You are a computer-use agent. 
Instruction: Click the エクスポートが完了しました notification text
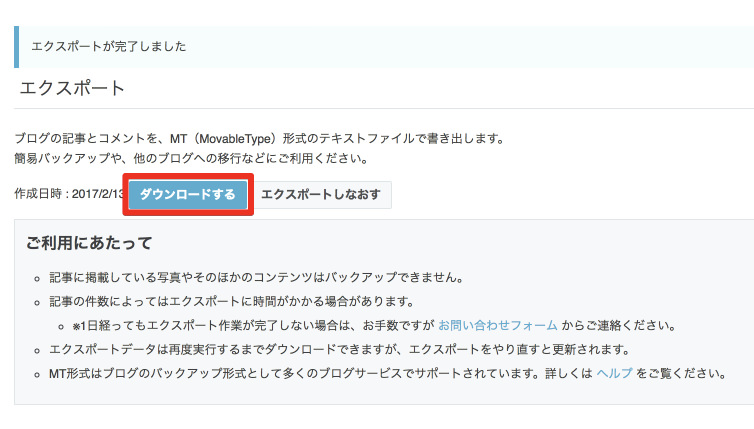pyautogui.click(x=109, y=47)
